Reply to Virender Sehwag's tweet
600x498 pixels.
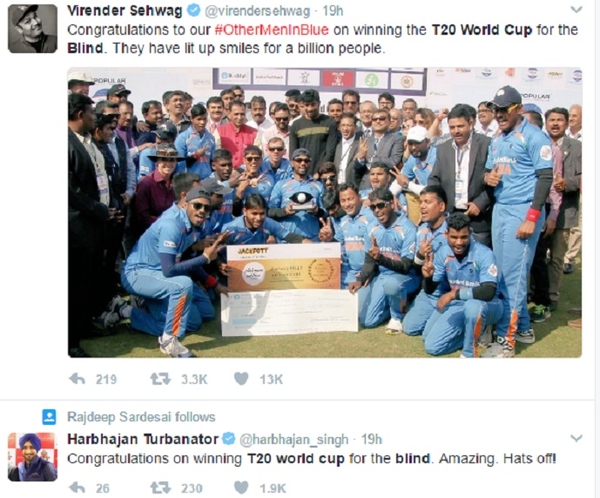click(77, 379)
